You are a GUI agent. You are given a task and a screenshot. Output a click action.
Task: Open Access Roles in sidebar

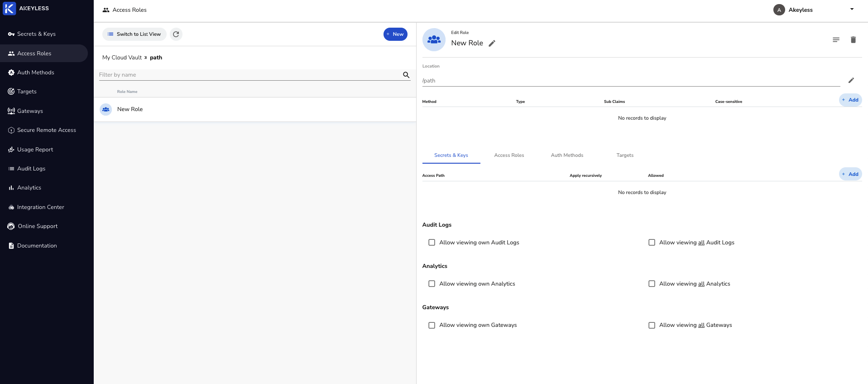tap(44, 53)
